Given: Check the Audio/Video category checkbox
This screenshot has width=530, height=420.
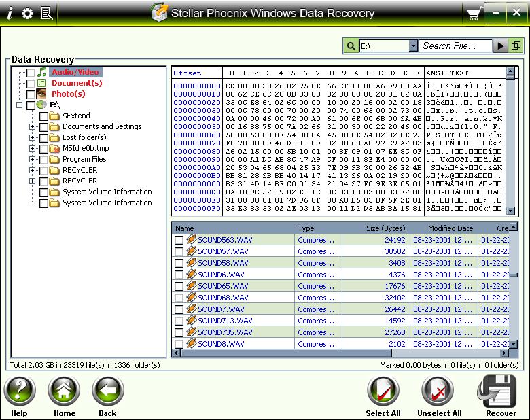Looking at the screenshot, I should (x=31, y=73).
